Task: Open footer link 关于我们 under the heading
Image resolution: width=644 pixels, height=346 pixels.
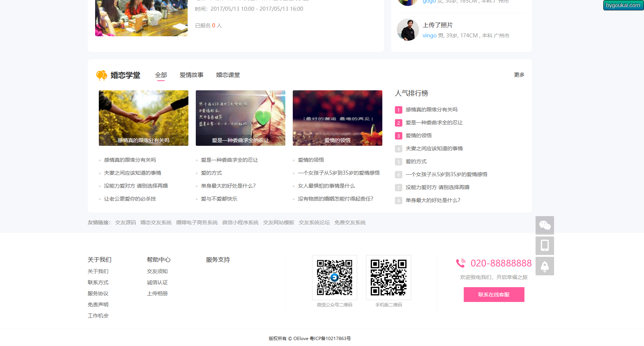Action: click(98, 272)
